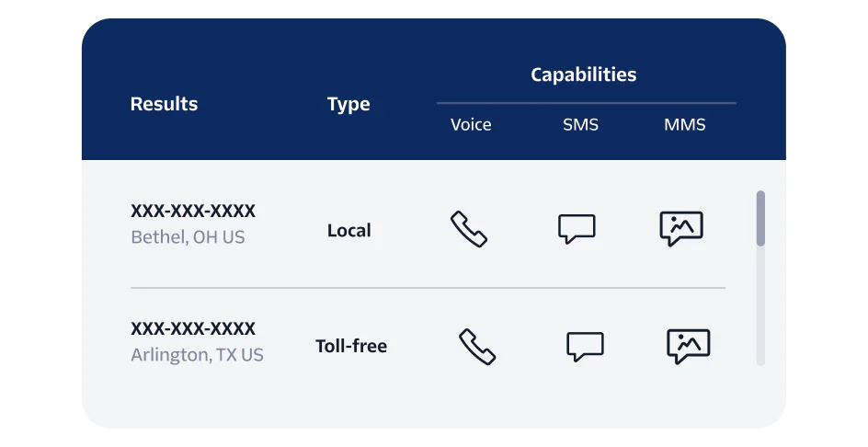Click the results list scrollbar thumb
The image size is (868, 447).
point(760,218)
